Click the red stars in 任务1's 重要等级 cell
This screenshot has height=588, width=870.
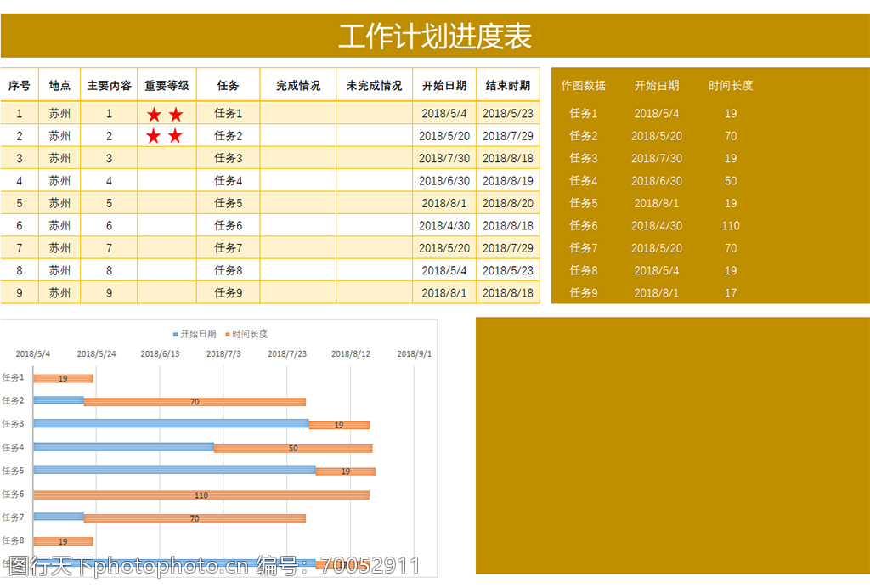pyautogui.click(x=165, y=114)
